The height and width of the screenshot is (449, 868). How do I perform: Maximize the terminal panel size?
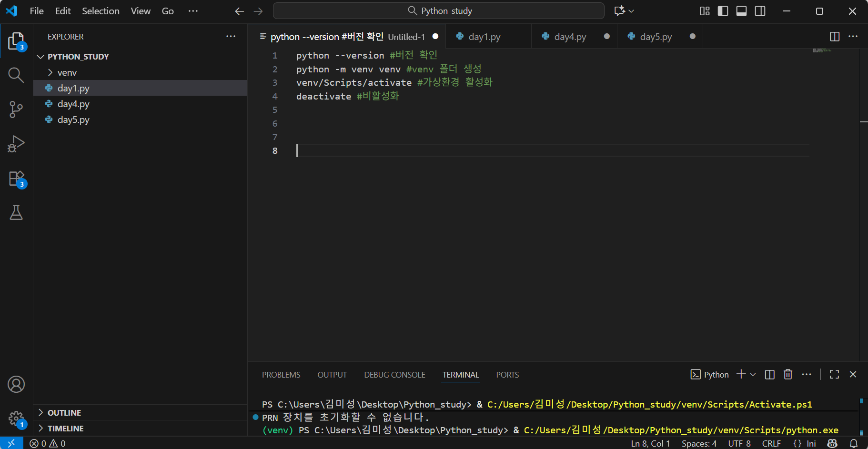click(x=834, y=375)
